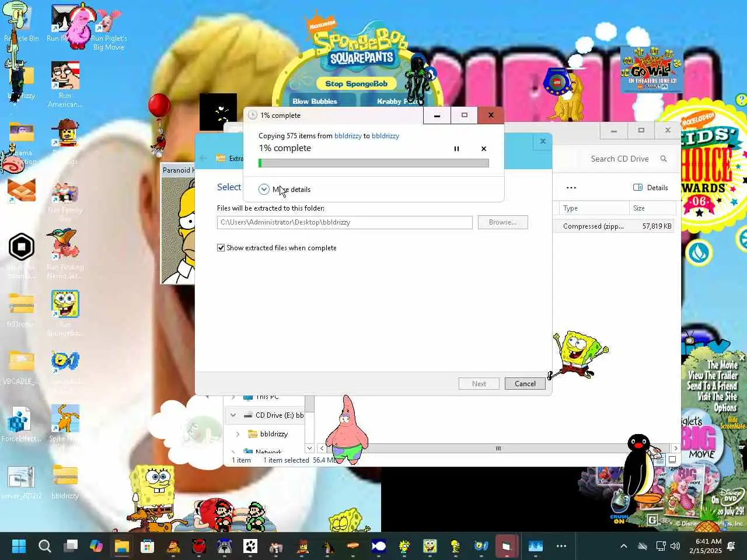Open Microsoft Store from the taskbar

[x=147, y=546]
